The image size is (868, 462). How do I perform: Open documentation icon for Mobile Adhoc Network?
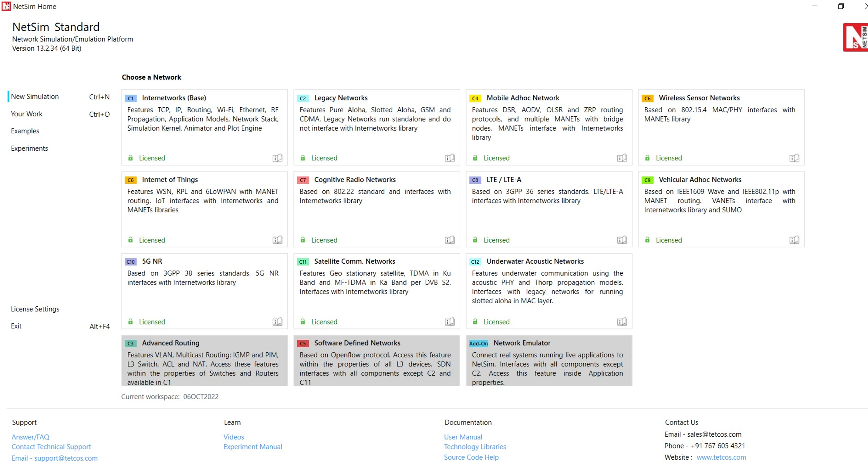[x=622, y=158]
